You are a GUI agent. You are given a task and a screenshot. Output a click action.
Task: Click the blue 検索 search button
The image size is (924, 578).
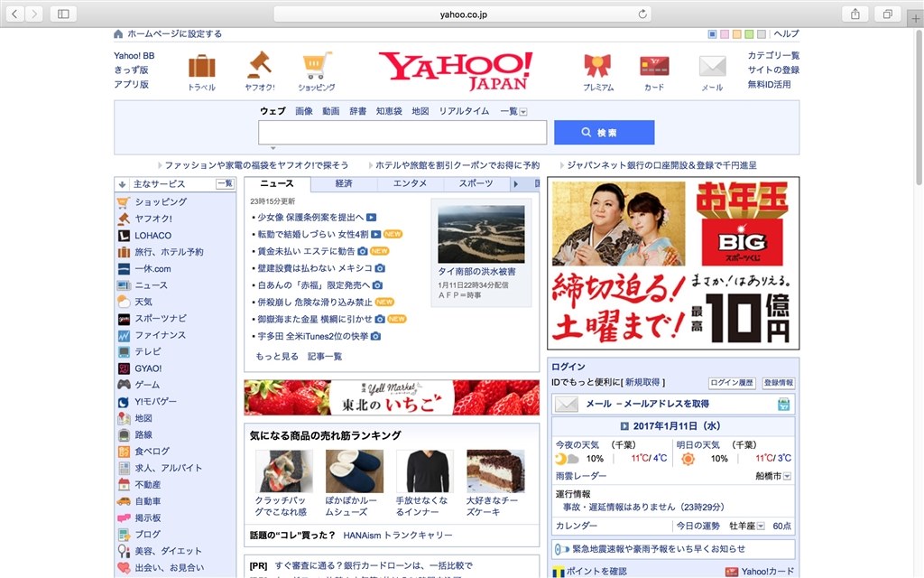(x=604, y=132)
